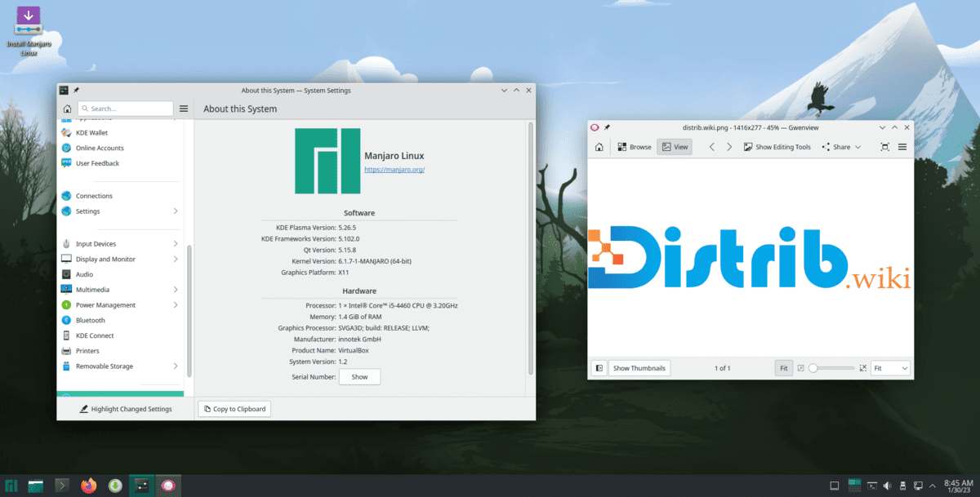Open file manager from taskbar

36,486
